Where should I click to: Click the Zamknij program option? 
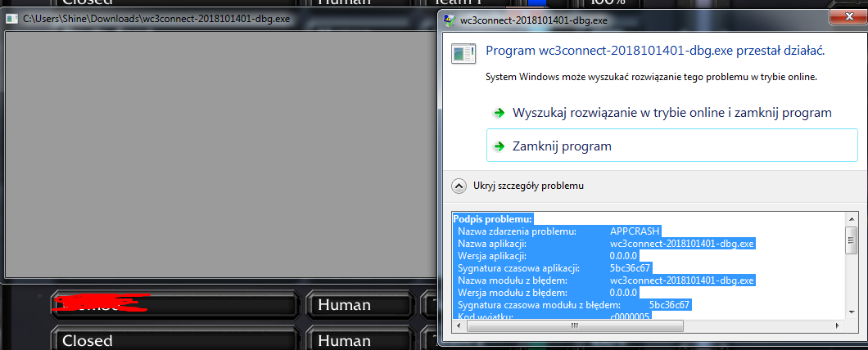(x=672, y=146)
